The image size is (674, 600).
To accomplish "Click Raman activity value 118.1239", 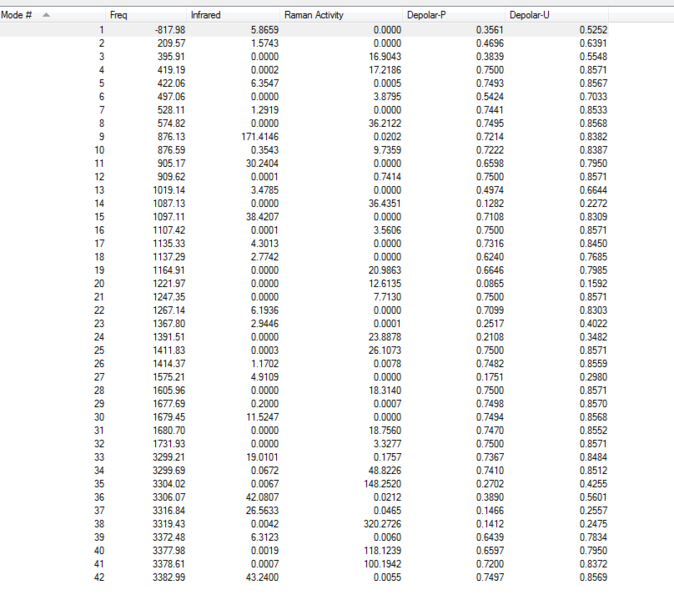I will pyautogui.click(x=383, y=551).
